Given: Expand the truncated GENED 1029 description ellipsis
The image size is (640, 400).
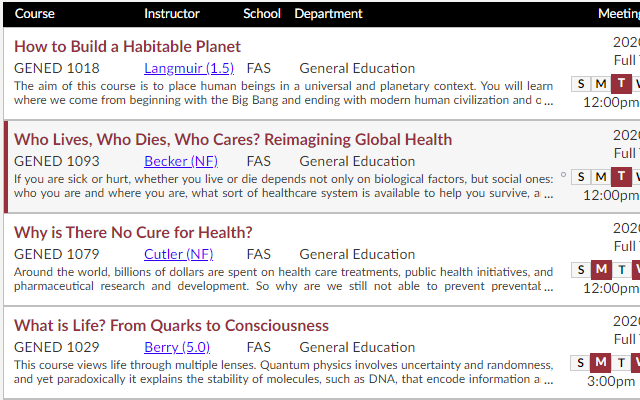Looking at the screenshot, I should tap(549, 381).
